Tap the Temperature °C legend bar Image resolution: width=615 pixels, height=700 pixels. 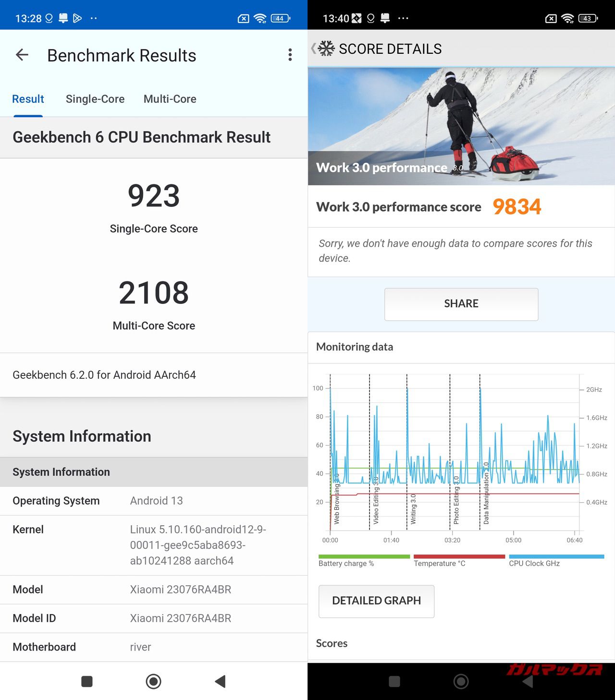coord(459,557)
